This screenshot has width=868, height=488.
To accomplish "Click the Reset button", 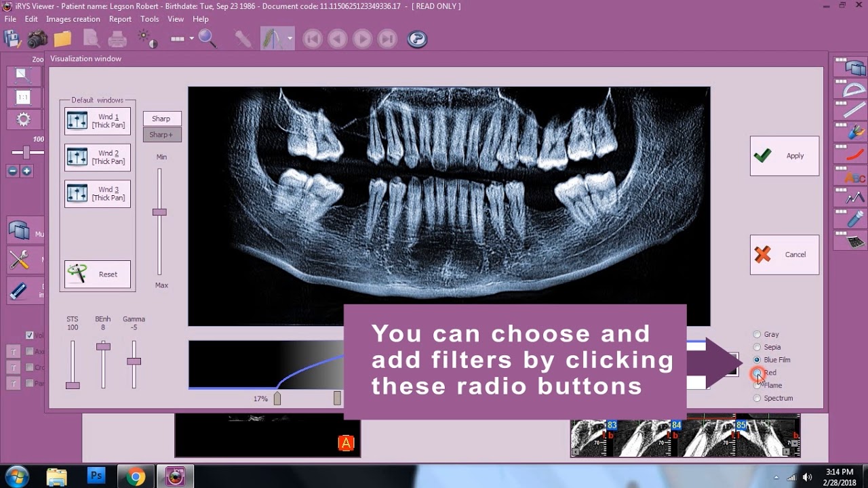I will pyautogui.click(x=98, y=274).
